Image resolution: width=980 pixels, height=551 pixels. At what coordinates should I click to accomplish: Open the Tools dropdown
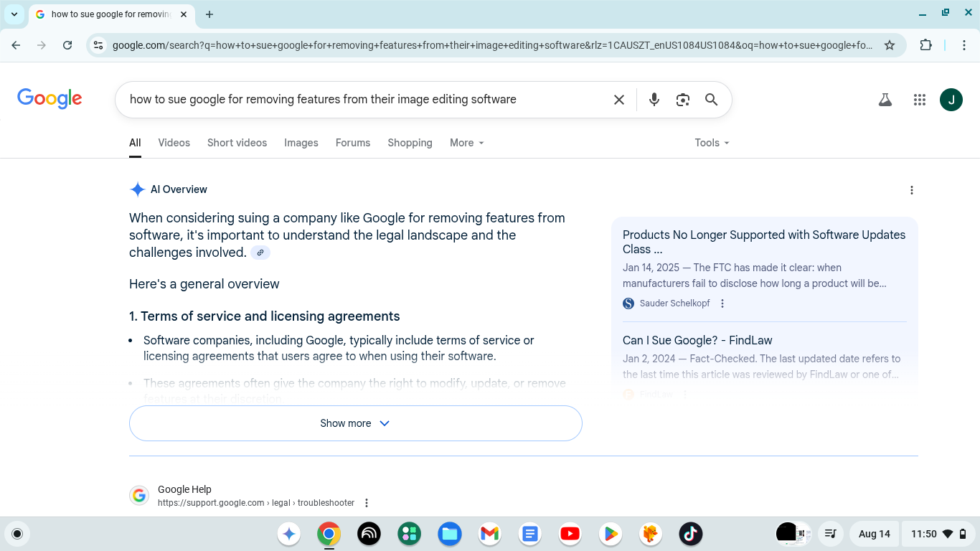tap(712, 143)
